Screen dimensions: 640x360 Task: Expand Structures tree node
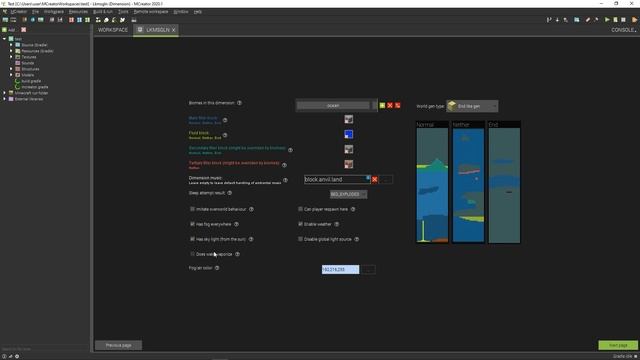click(x=11, y=69)
